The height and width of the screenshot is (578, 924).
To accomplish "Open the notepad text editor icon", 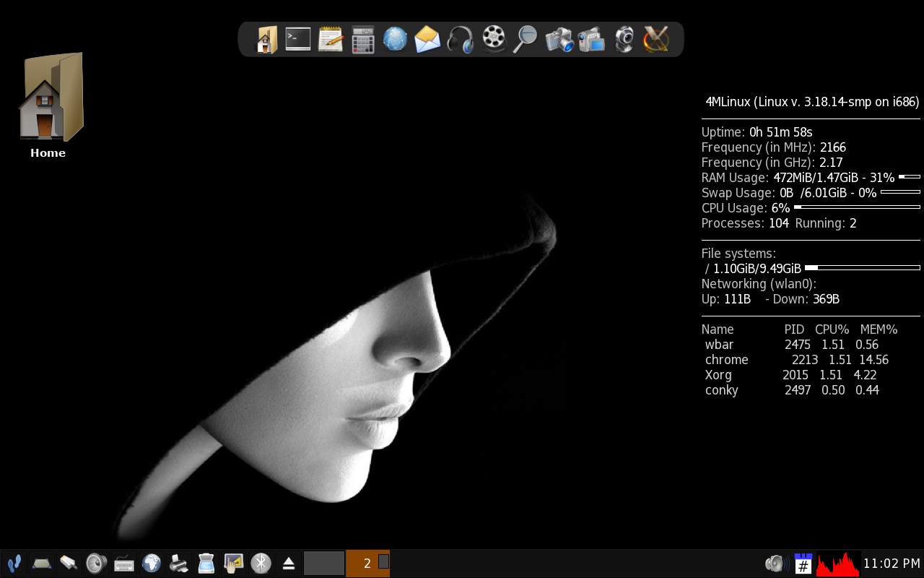I will pyautogui.click(x=331, y=39).
